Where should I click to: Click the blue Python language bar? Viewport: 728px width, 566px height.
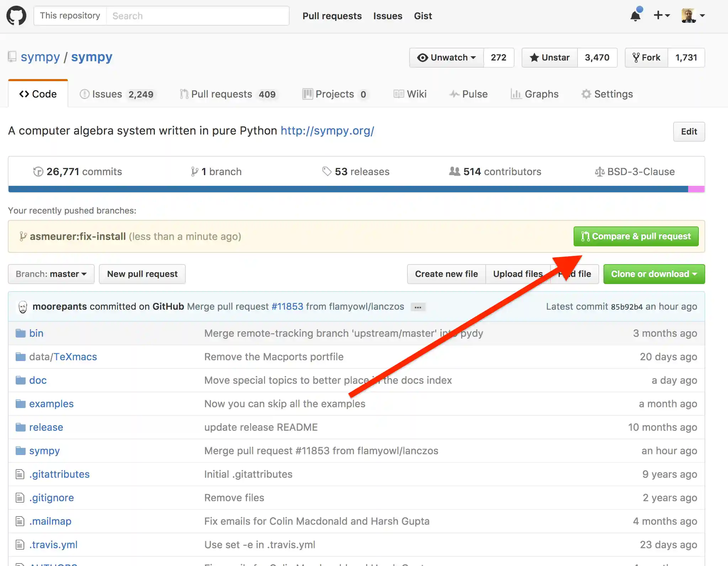pyautogui.click(x=348, y=189)
